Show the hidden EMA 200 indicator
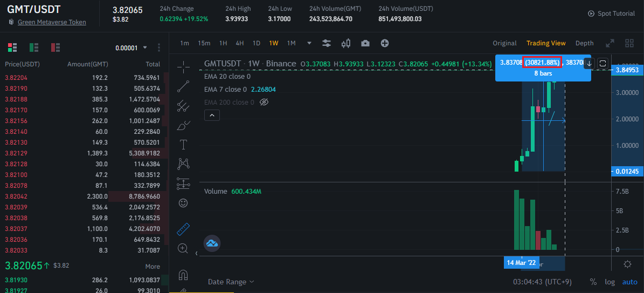644x293 pixels. coord(264,102)
